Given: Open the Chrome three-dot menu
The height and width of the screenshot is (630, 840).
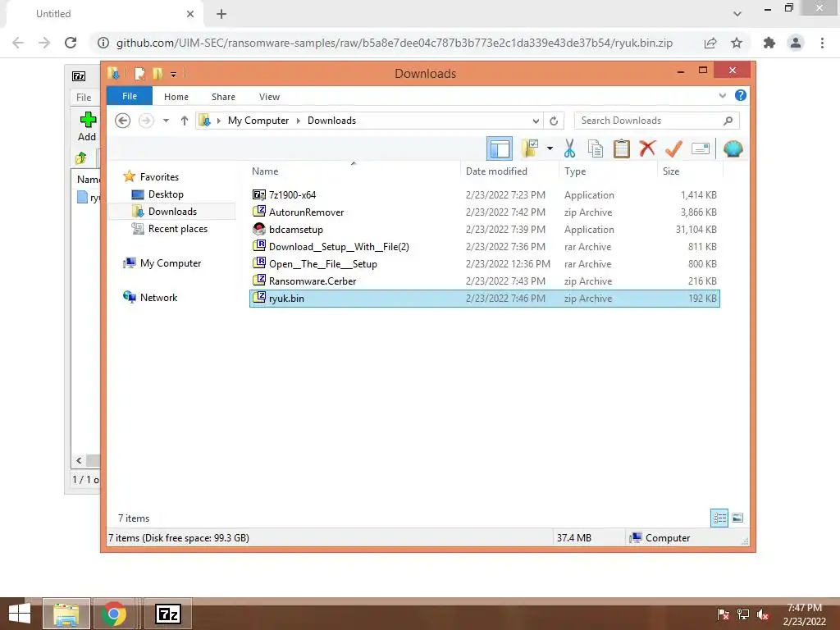Looking at the screenshot, I should (822, 43).
